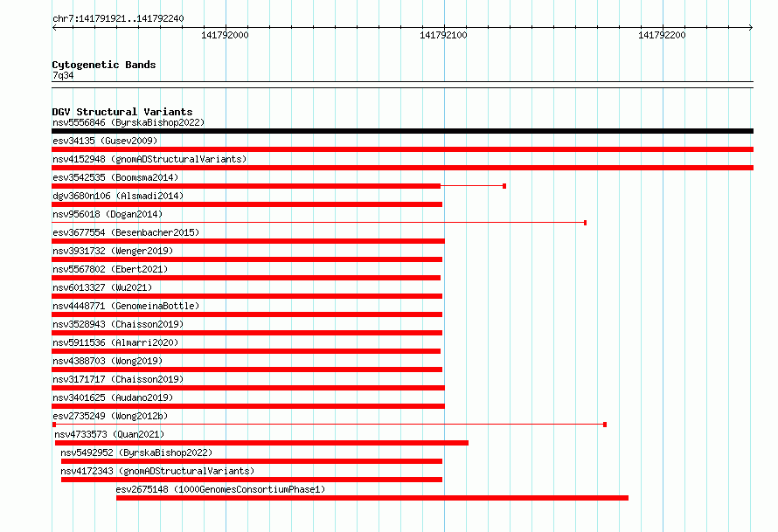Click the chr7:141791921..141792240 region label
This screenshot has height=532, width=778.
(x=118, y=19)
